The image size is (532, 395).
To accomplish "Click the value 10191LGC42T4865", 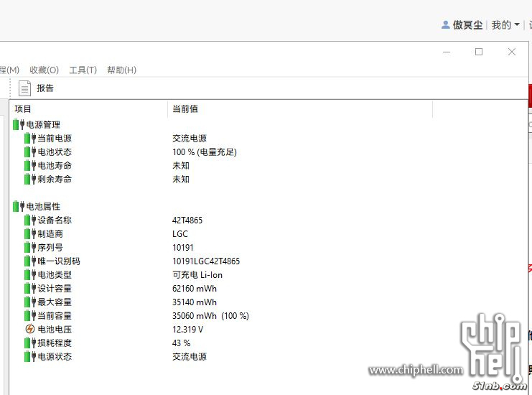I will click(206, 261).
